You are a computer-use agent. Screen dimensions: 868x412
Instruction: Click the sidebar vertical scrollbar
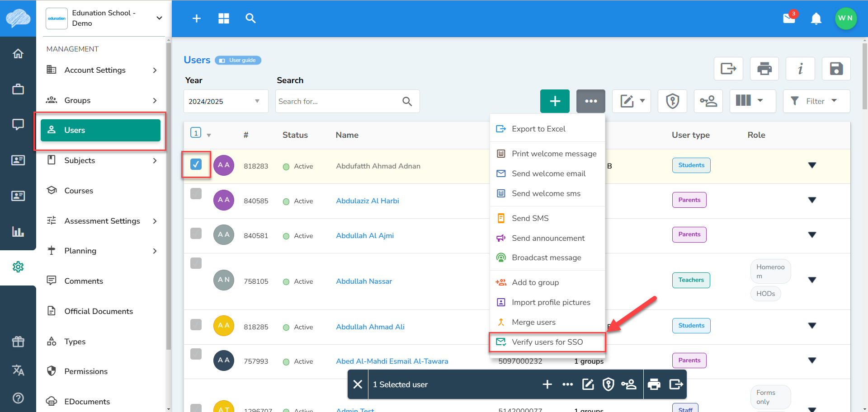tap(169, 197)
